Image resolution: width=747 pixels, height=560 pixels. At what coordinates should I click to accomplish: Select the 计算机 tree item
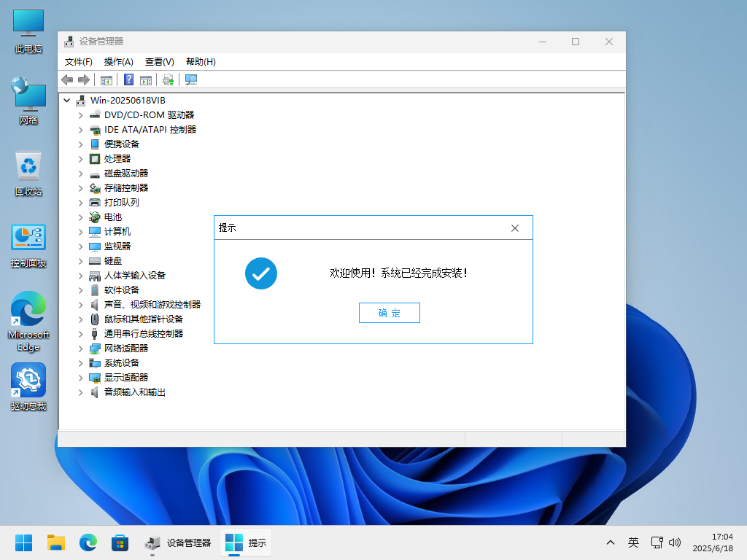coord(117,232)
